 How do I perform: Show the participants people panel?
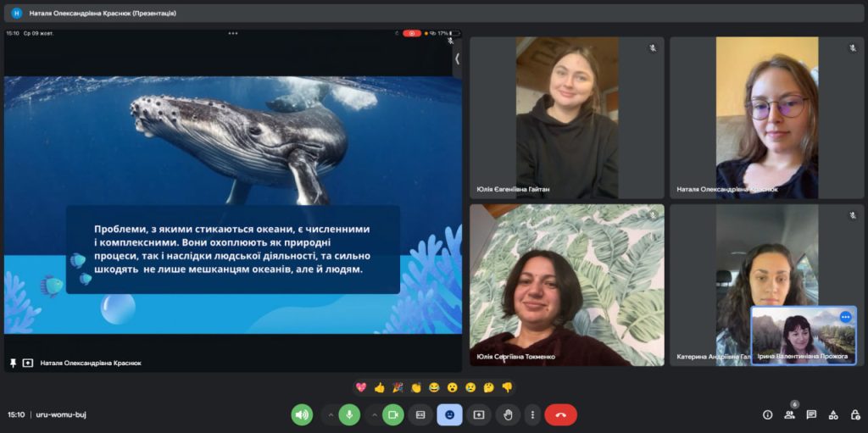(x=789, y=414)
